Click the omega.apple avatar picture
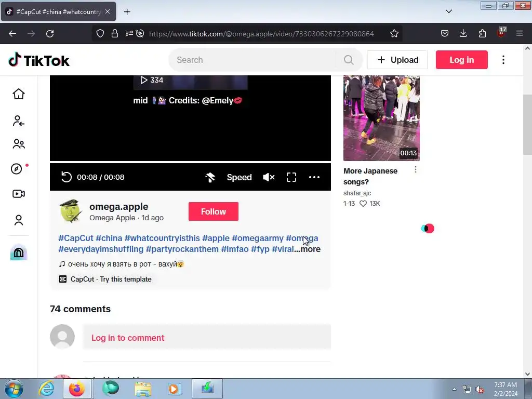This screenshot has width=532, height=399. [71, 211]
